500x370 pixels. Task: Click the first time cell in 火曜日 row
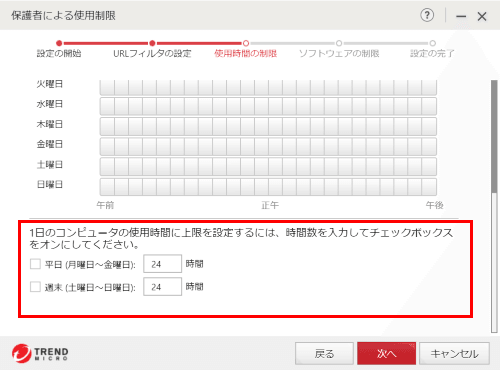pos(107,87)
